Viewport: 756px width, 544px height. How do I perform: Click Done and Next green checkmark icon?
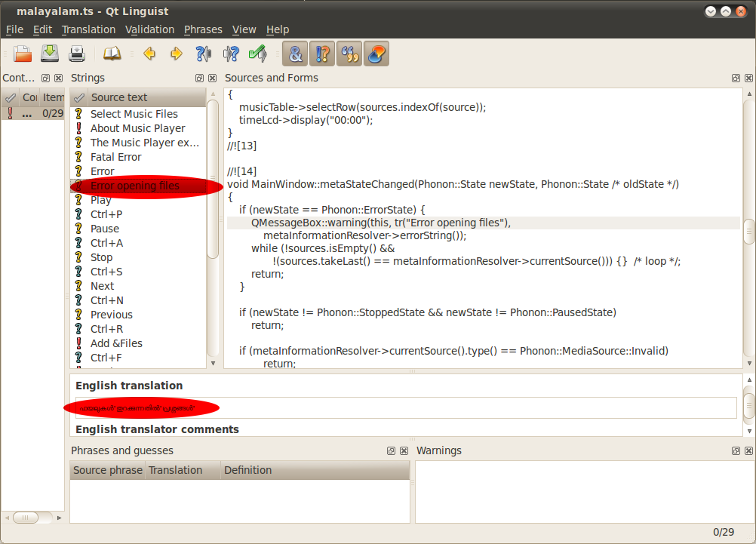tap(258, 54)
